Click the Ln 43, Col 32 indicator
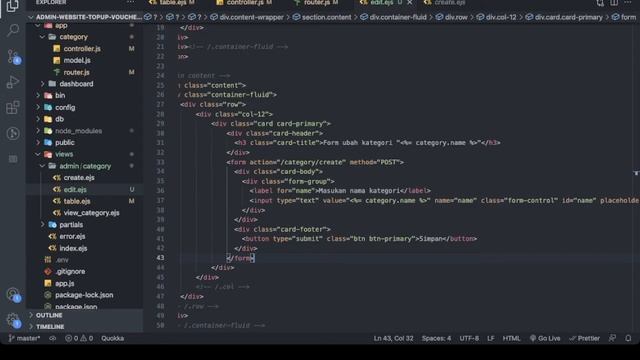This screenshot has width=640, height=360. pyautogui.click(x=393, y=338)
